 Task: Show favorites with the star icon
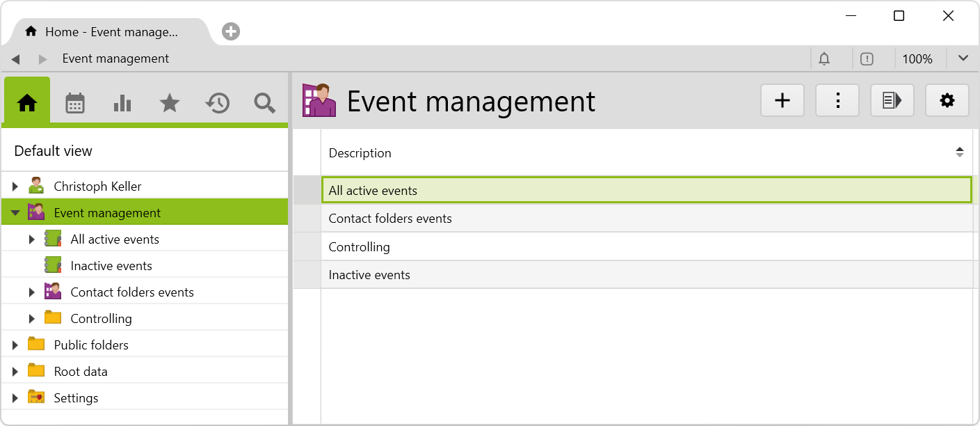169,103
